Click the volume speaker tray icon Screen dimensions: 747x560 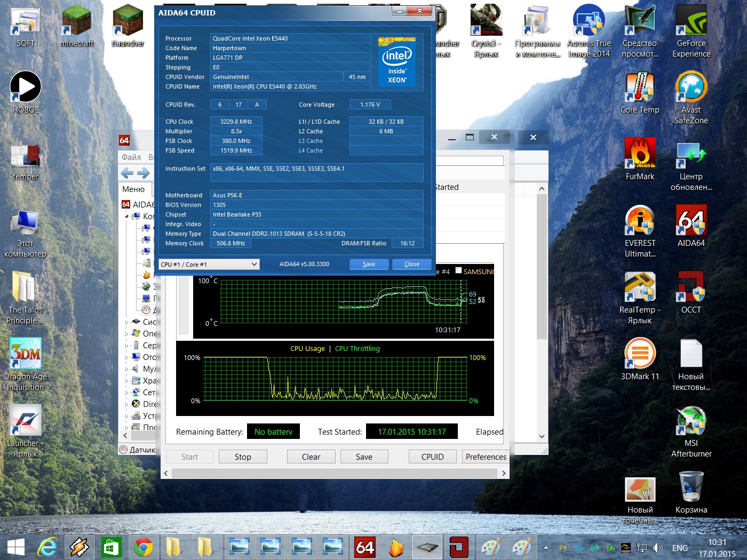tap(657, 548)
